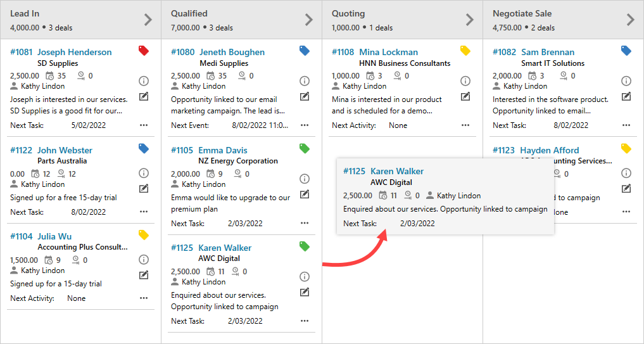Screen dimensions: 644x344
Task: Open edit icon on Julia Wu card
Action: pyautogui.click(x=144, y=274)
